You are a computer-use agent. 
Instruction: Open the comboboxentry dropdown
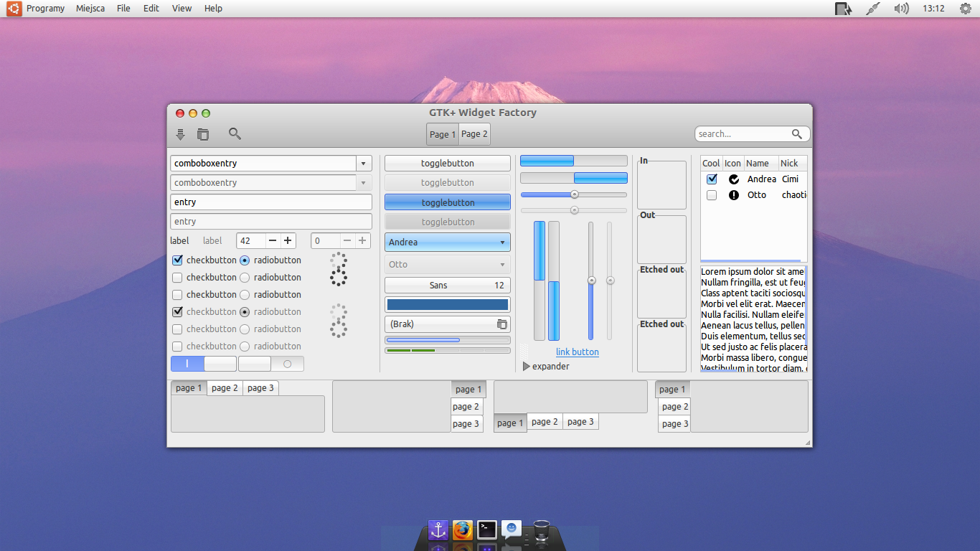[364, 163]
